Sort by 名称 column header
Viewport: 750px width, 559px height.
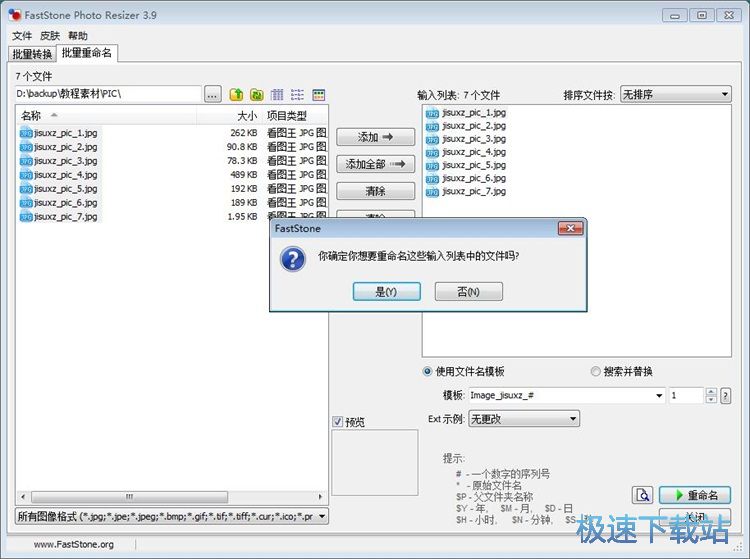106,115
